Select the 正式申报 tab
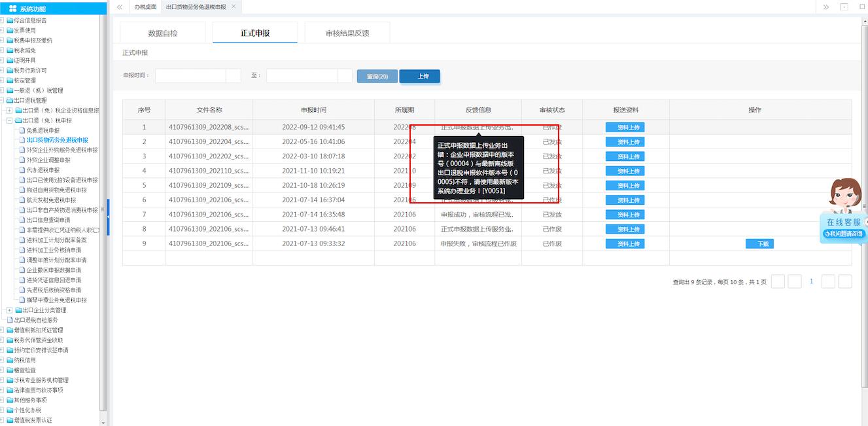The image size is (868, 426). click(x=255, y=33)
